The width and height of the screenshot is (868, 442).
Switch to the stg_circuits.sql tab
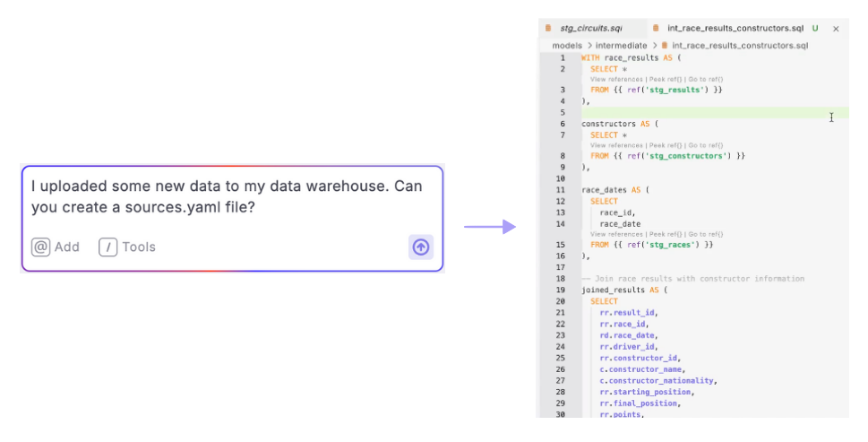pyautogui.click(x=590, y=29)
